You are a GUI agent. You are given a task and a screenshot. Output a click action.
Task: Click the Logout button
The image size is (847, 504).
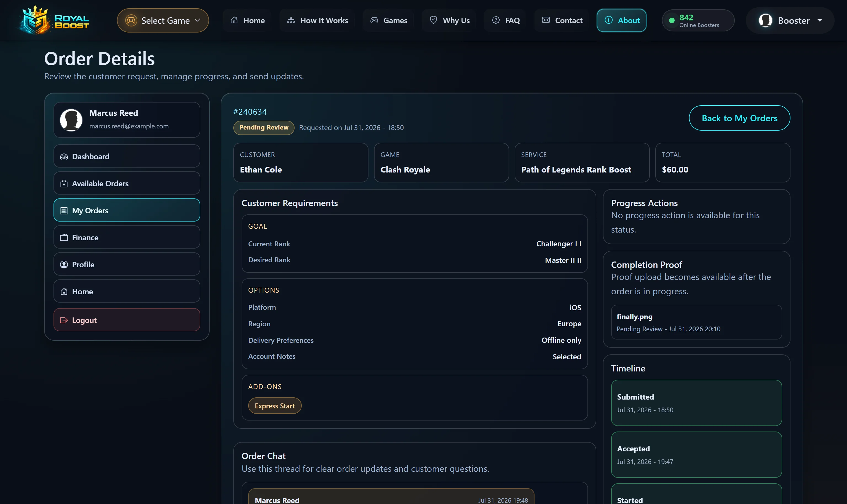tap(127, 320)
